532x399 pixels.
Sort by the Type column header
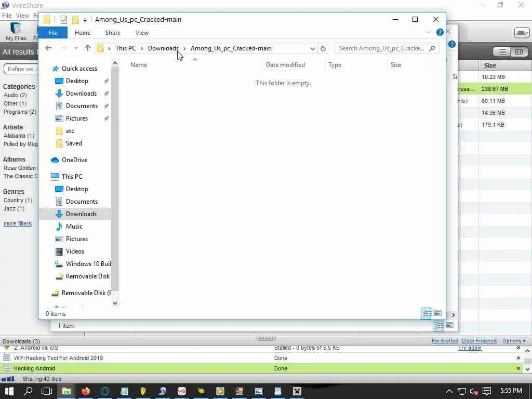tap(335, 65)
